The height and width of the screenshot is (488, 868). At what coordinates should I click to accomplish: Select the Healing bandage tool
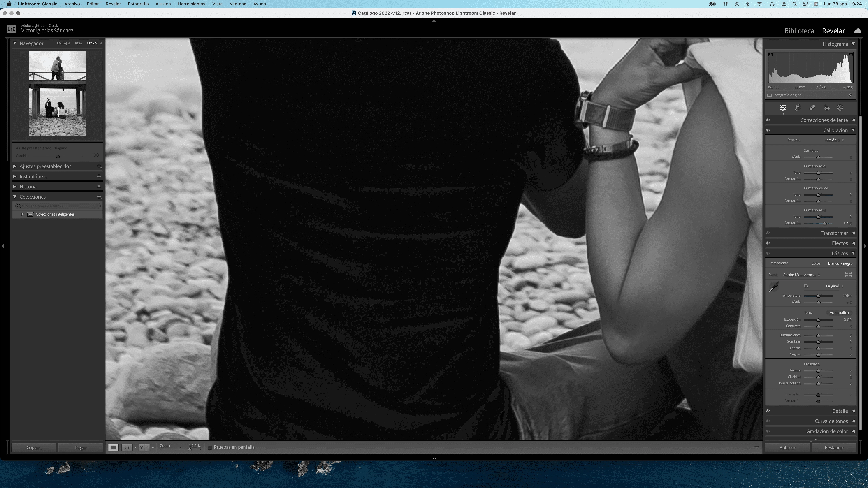tap(812, 108)
